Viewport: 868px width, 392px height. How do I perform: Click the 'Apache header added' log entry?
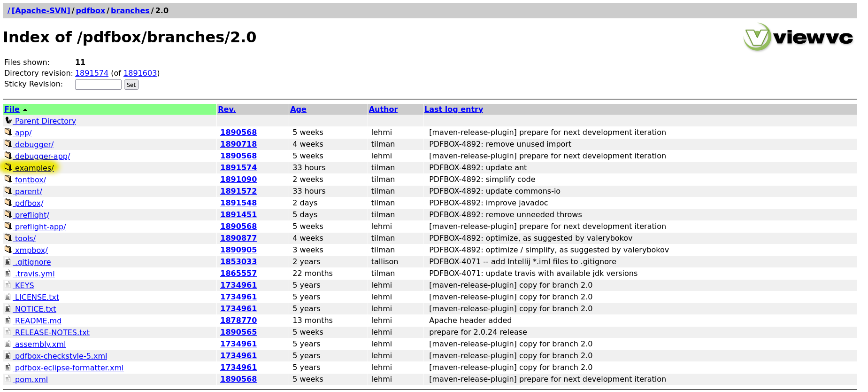coord(470,320)
